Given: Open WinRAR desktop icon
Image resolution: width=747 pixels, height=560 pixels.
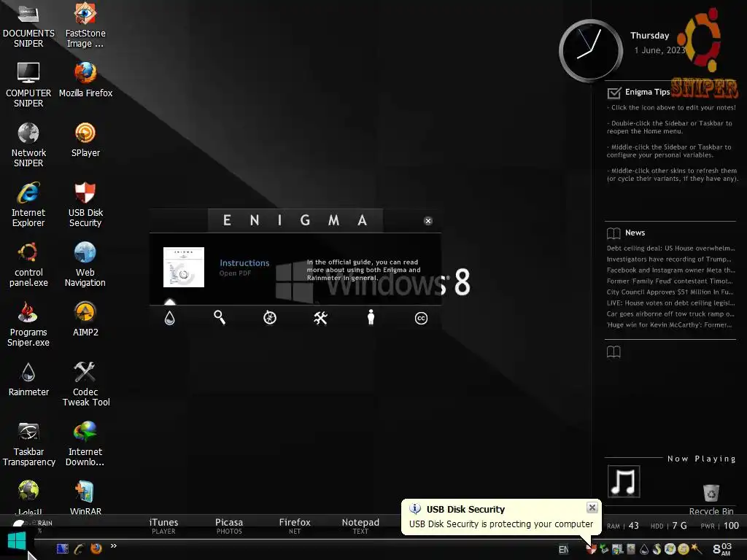Looking at the screenshot, I should point(85,498).
